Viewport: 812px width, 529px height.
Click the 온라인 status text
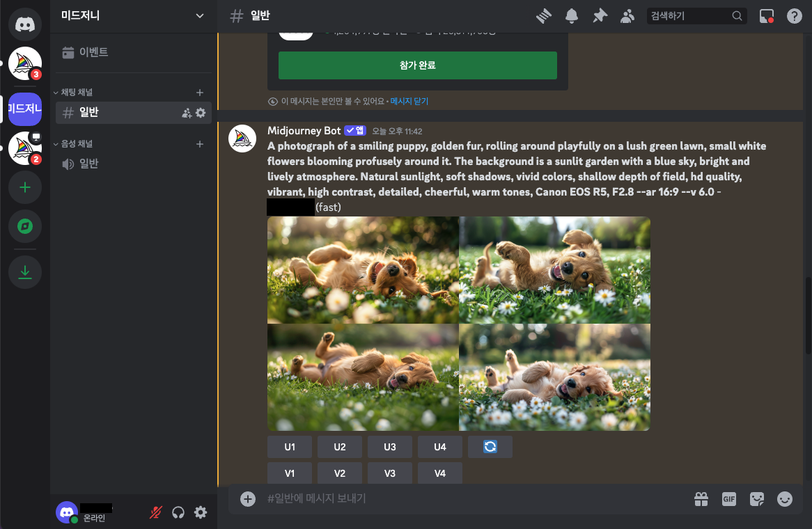[x=94, y=518]
